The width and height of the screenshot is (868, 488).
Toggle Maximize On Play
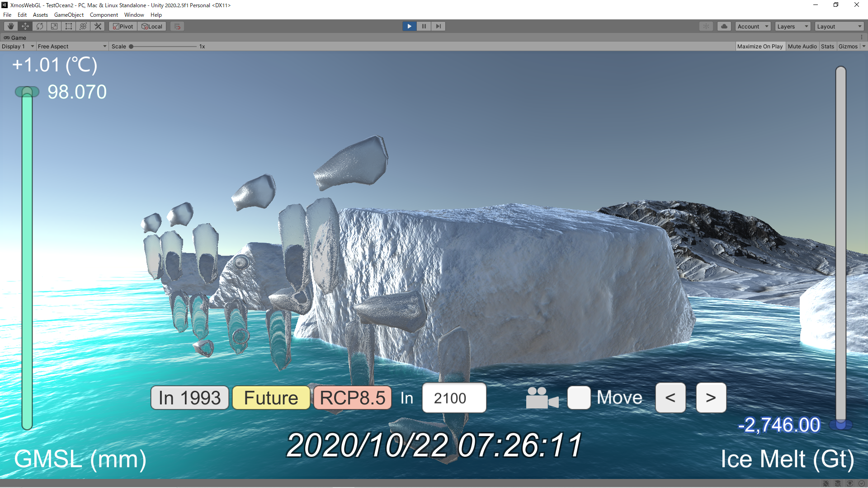(x=759, y=46)
